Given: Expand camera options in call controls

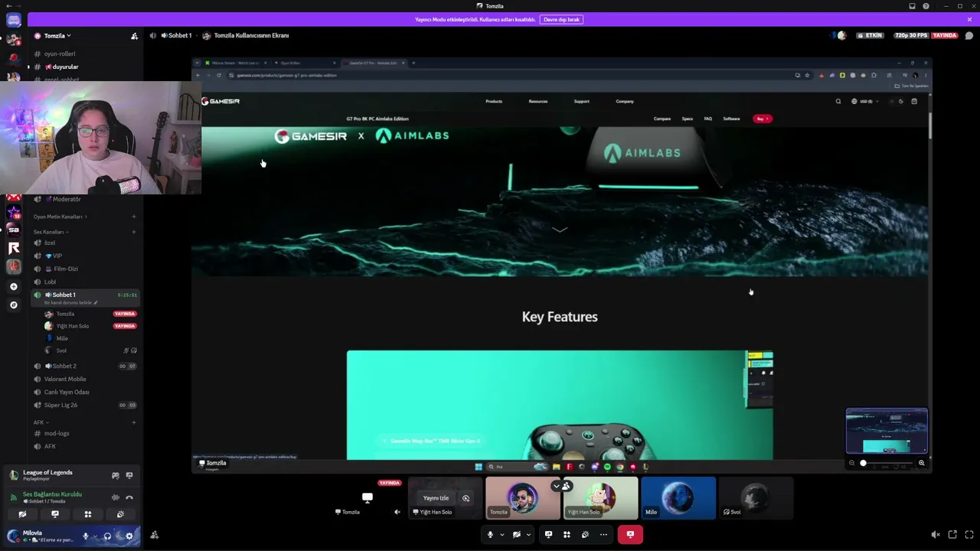Looking at the screenshot, I should click(x=528, y=534).
